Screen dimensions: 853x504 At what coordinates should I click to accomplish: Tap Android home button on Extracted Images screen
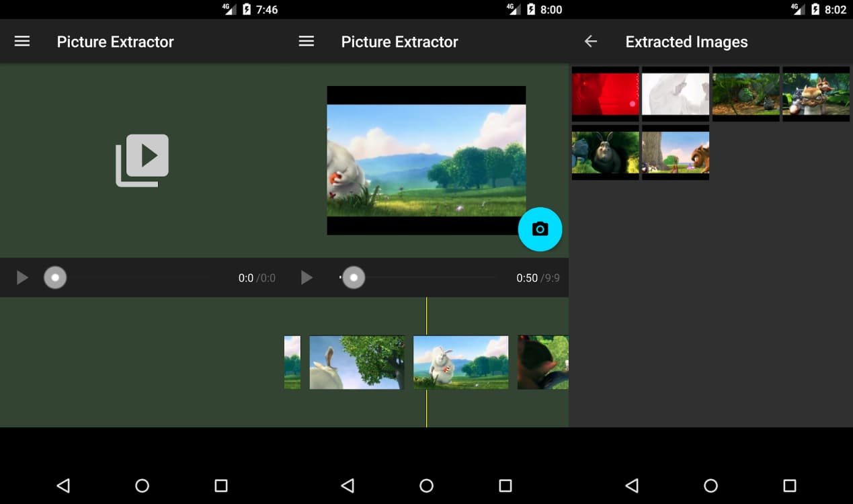tap(710, 485)
